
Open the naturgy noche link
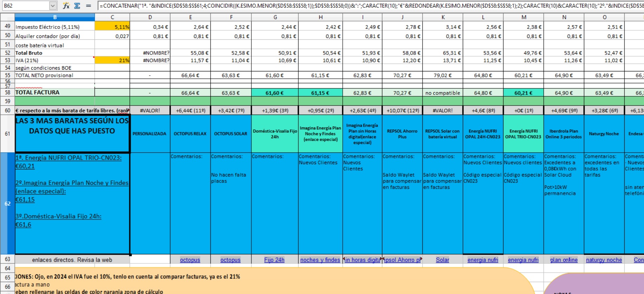[604, 260]
